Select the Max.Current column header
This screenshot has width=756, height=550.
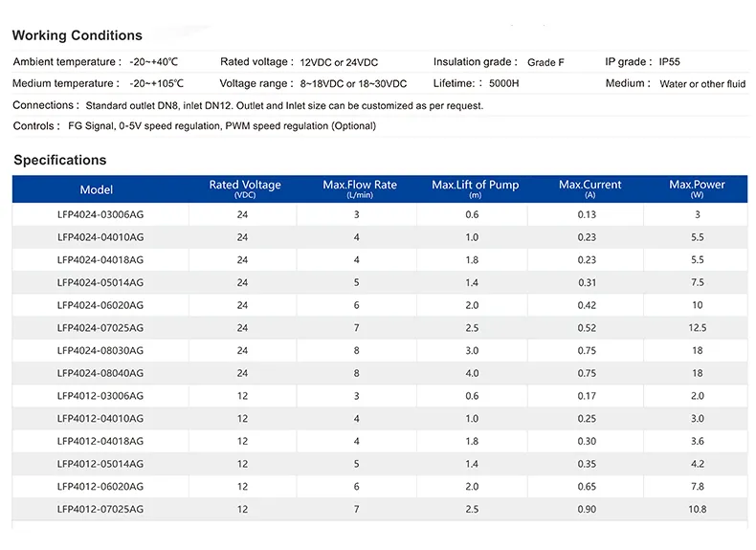point(590,188)
